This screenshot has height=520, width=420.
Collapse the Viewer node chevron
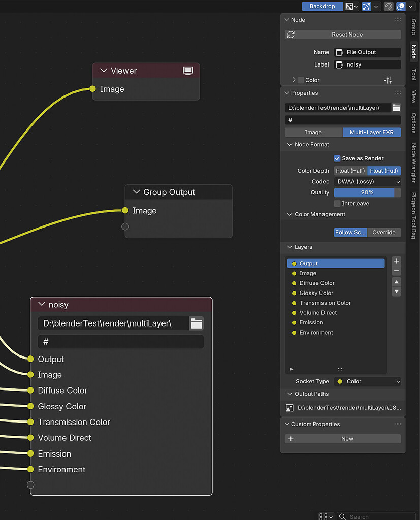(x=104, y=70)
